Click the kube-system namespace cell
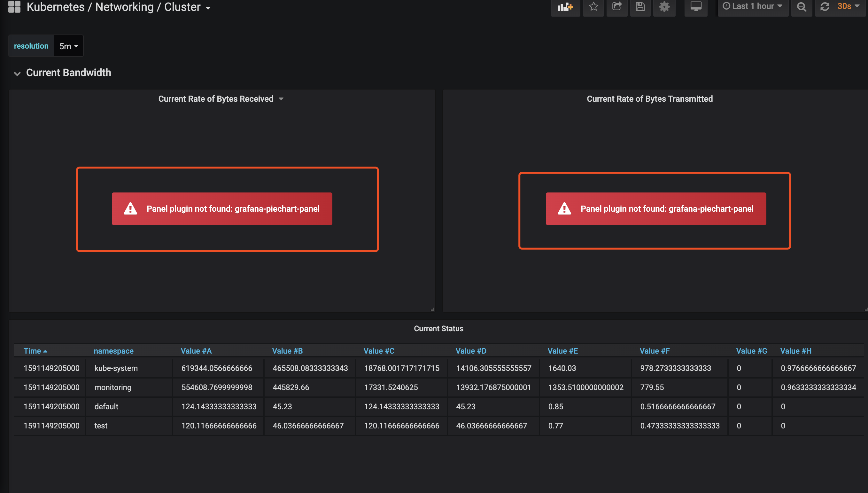This screenshot has width=868, height=493. pyautogui.click(x=129, y=368)
